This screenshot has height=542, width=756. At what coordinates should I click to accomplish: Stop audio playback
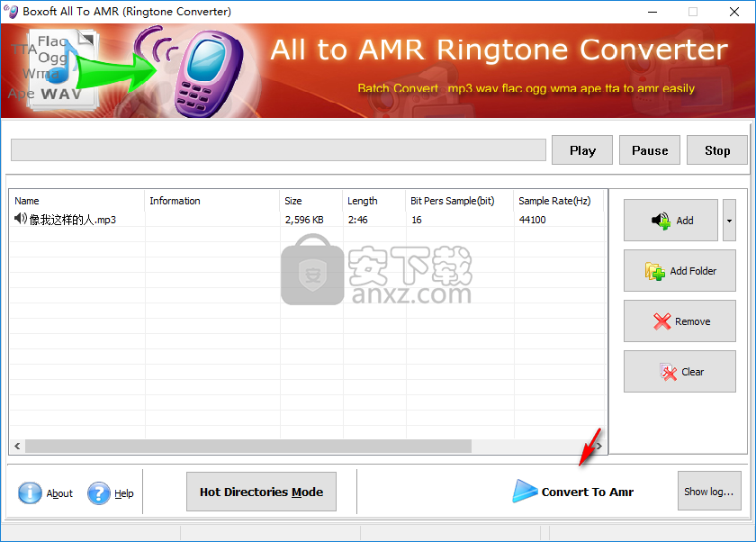(717, 150)
